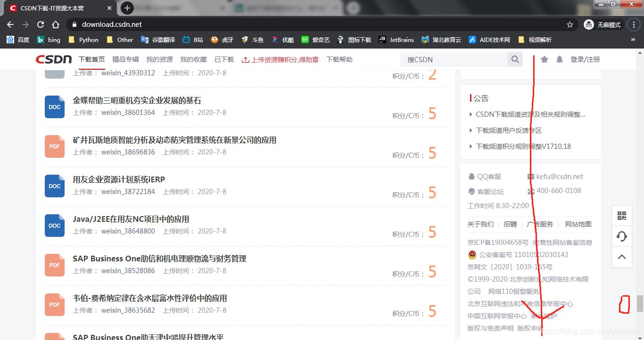Open favorites via header star icon
644x340 pixels.
click(x=544, y=59)
